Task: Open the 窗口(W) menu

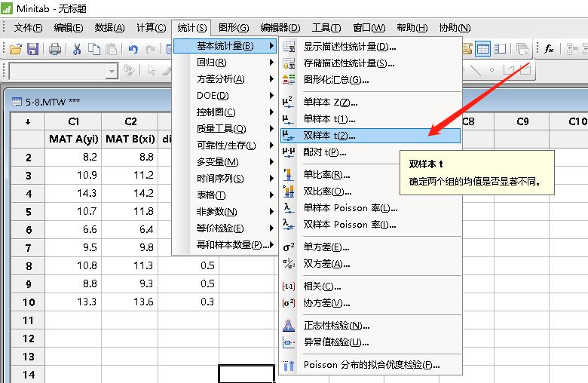Action: [369, 28]
